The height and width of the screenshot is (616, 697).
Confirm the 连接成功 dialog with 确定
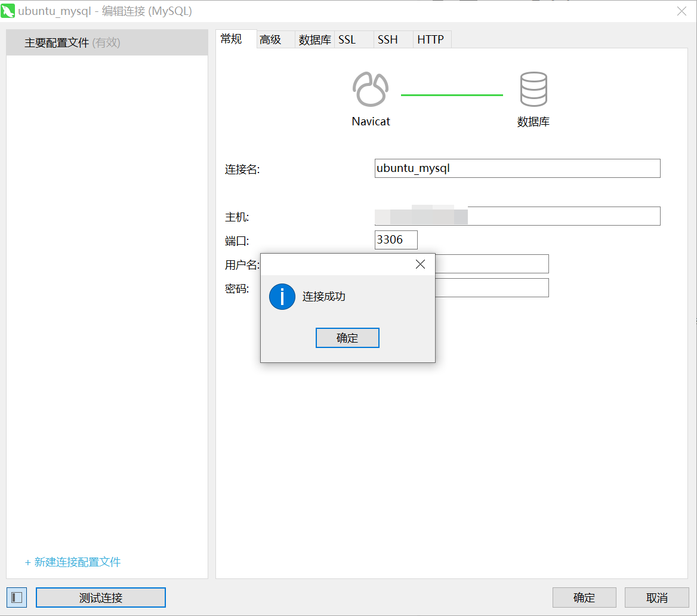347,338
